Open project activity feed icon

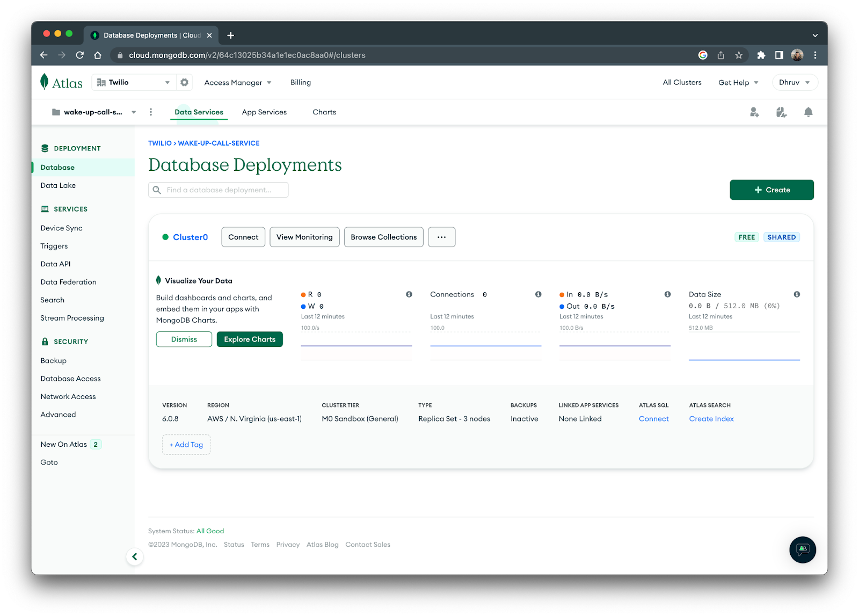click(x=781, y=112)
